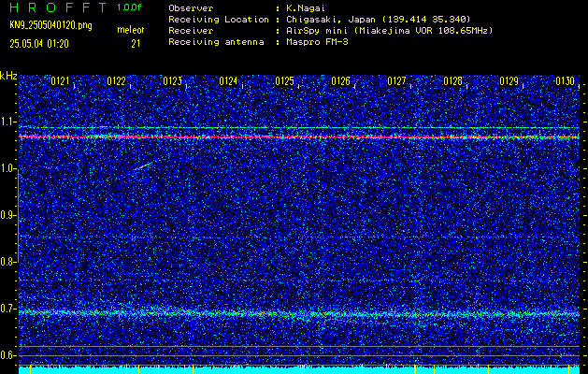
Task: Click the 0.7 frequency axis label
Action: point(8,309)
